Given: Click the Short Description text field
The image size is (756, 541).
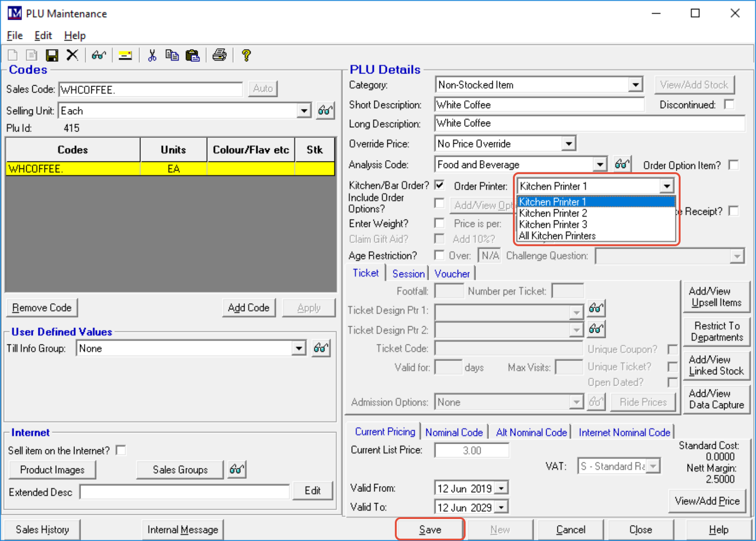Looking at the screenshot, I should point(539,105).
